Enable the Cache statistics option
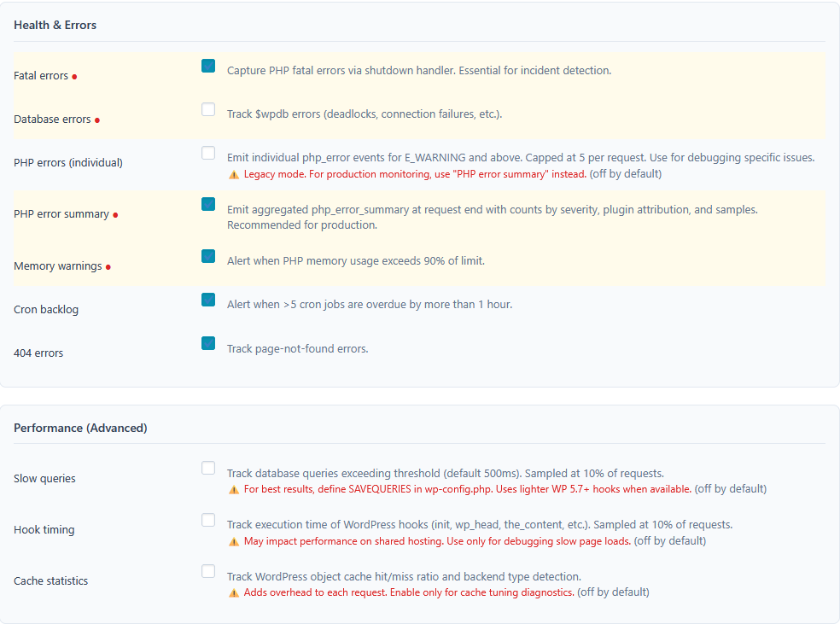This screenshot has width=840, height=624. pyautogui.click(x=208, y=571)
